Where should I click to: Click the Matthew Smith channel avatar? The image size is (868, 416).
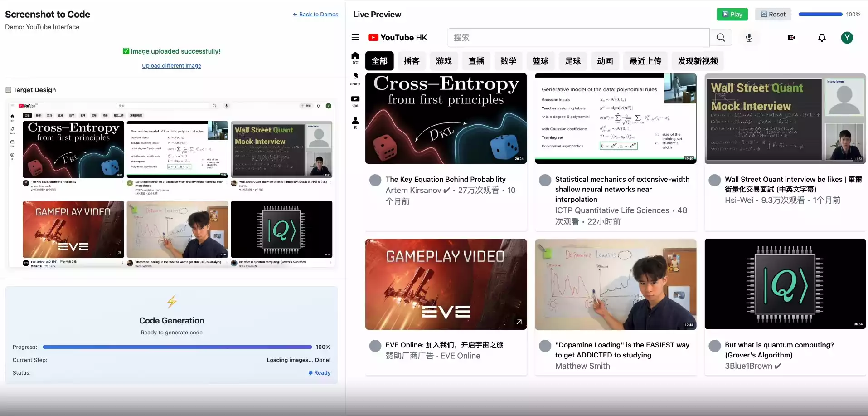[x=545, y=346]
